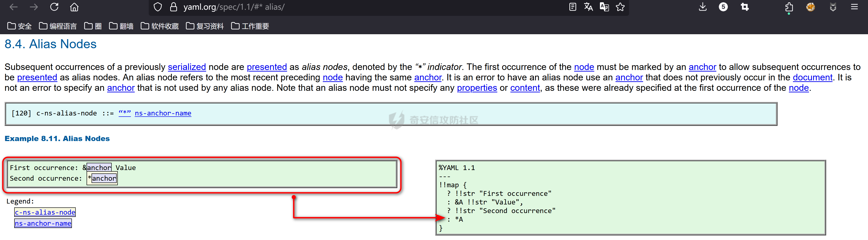868x240 pixels.
Task: Open the gray shield extension icon
Action: (833, 7)
